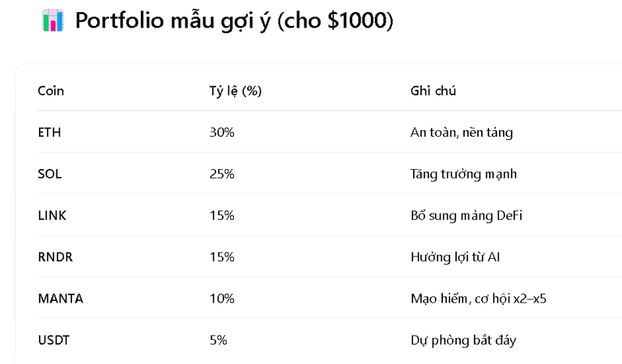The height and width of the screenshot is (364, 622).
Task: Click the Tỷ lệ (%) column header
Action: pos(235,91)
